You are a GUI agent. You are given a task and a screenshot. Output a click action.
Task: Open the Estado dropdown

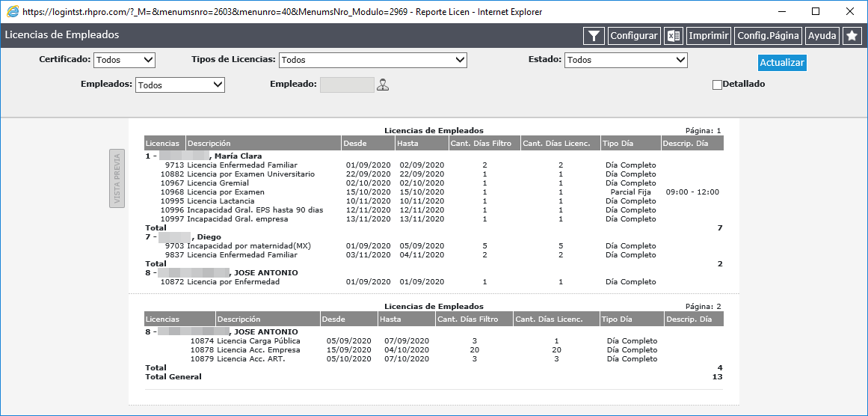click(626, 60)
